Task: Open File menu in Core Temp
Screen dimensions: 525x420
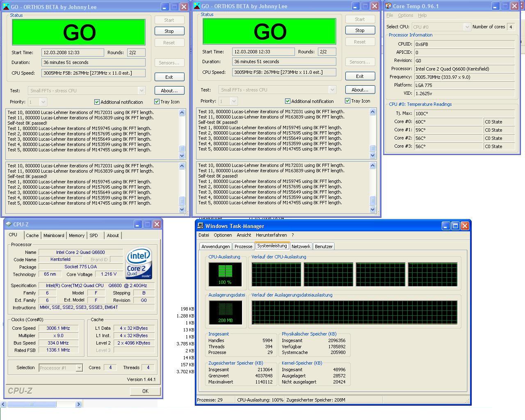Action: [x=390, y=16]
